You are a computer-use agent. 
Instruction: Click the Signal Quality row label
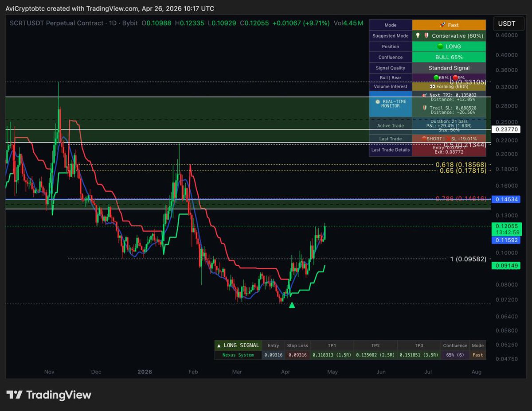point(391,68)
